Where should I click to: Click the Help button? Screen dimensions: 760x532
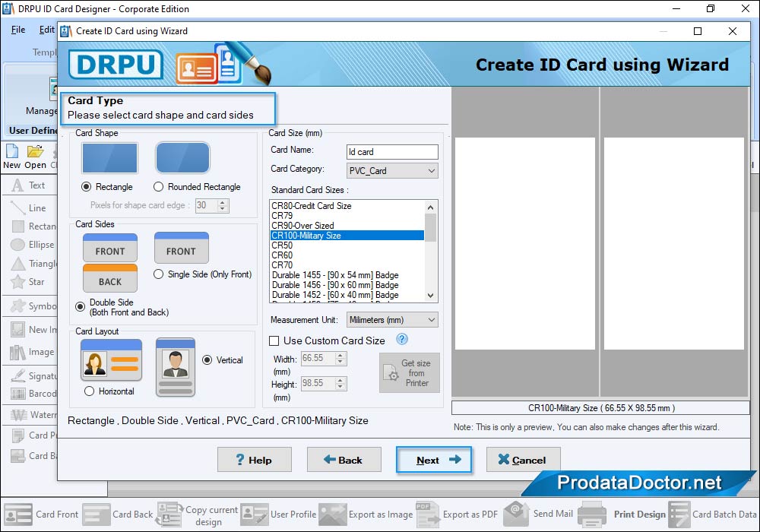(x=255, y=460)
